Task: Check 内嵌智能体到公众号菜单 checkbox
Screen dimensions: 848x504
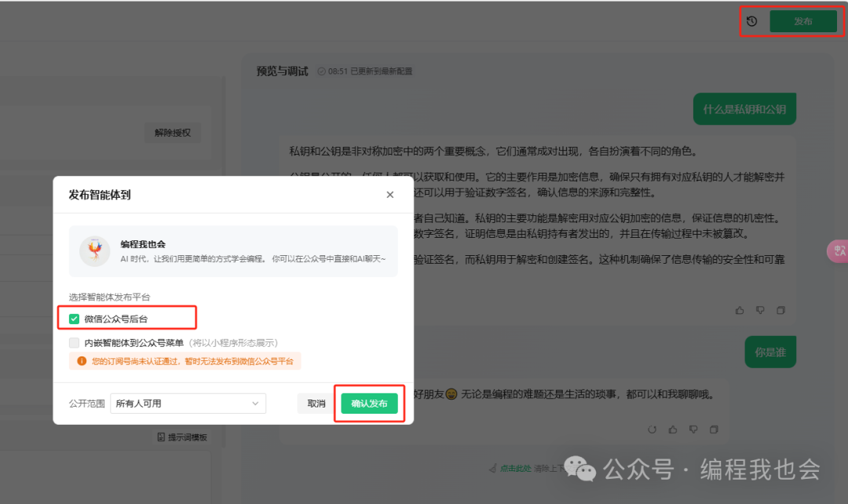Action: point(75,343)
